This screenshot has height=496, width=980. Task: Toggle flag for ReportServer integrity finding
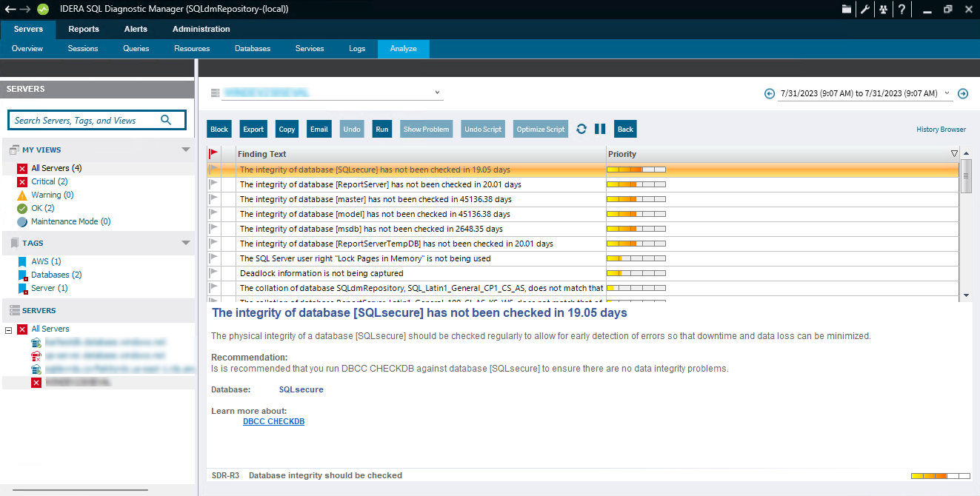214,184
